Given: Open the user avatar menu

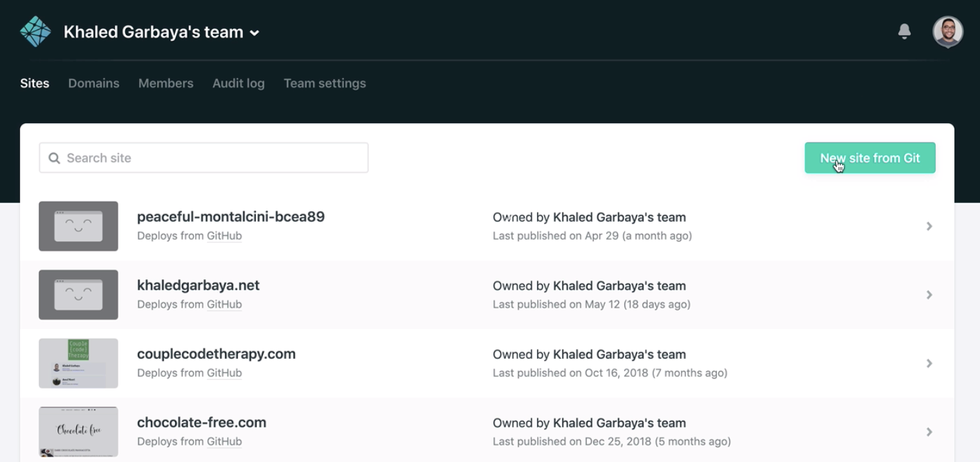Looking at the screenshot, I should tap(947, 32).
